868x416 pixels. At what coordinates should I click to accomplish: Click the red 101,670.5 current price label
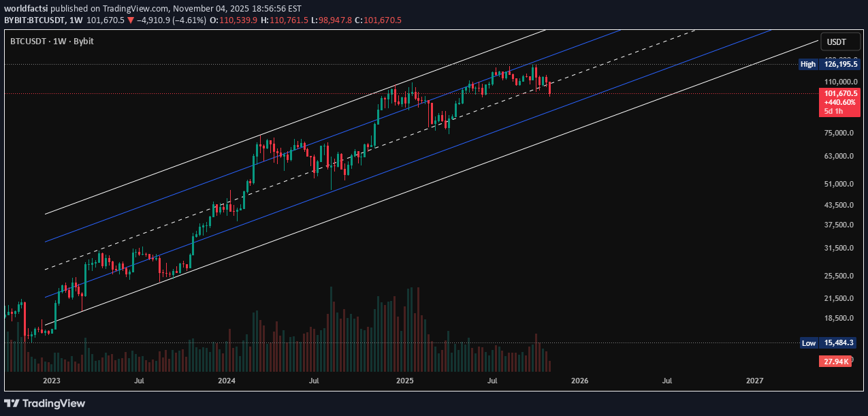tap(839, 93)
